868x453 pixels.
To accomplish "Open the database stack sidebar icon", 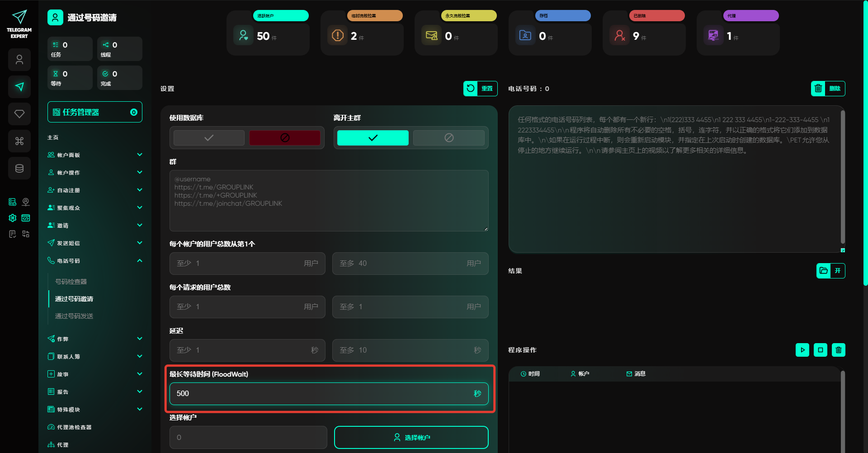I will pyautogui.click(x=19, y=168).
